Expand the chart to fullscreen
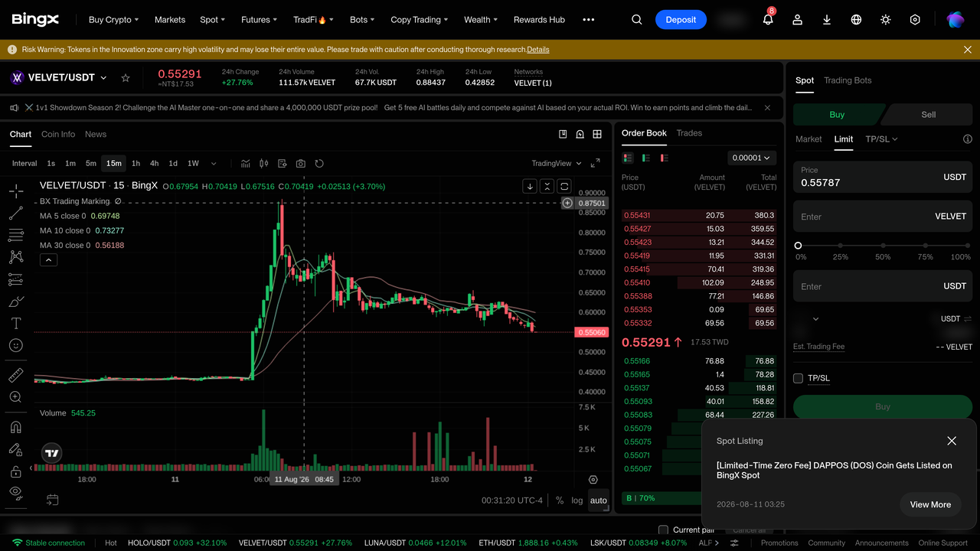Viewport: 980px width, 551px height. 596,163
